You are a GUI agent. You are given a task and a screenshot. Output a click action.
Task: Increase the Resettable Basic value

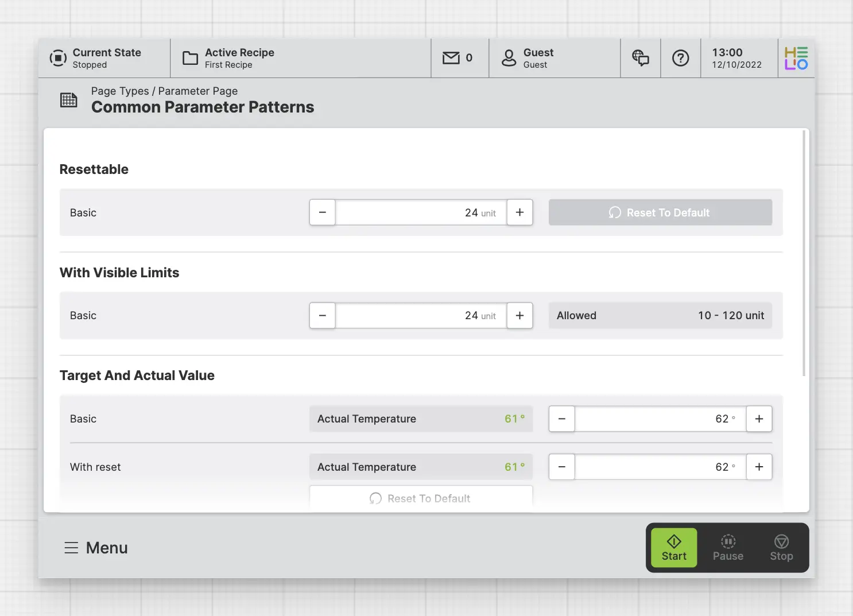click(519, 212)
